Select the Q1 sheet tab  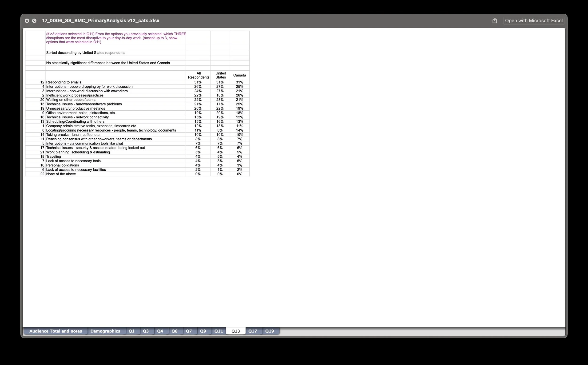click(131, 331)
